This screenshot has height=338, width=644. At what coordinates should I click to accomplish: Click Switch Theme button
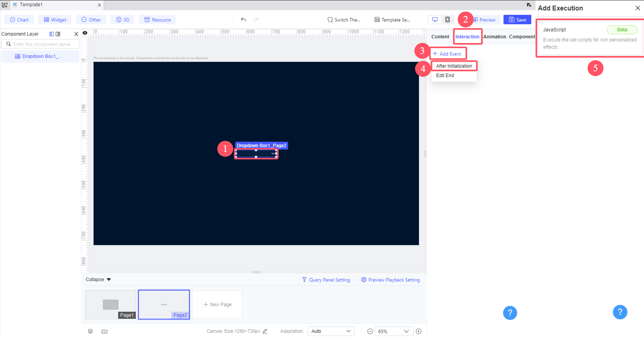pyautogui.click(x=344, y=20)
